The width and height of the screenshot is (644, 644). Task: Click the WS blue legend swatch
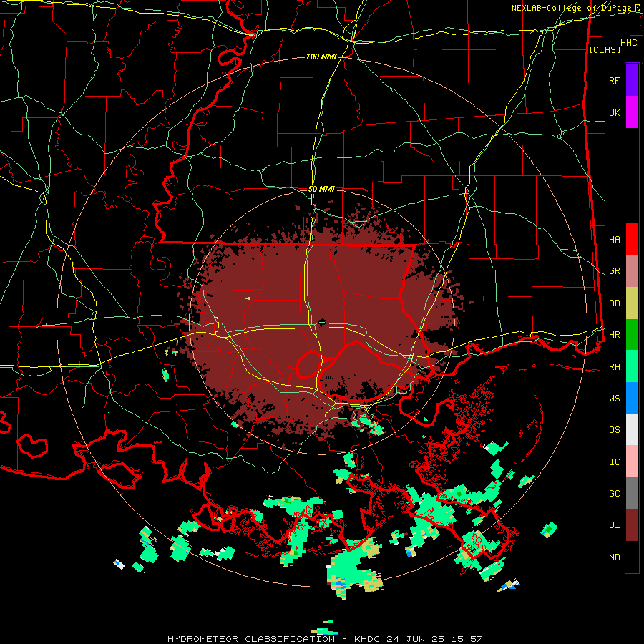(x=632, y=398)
